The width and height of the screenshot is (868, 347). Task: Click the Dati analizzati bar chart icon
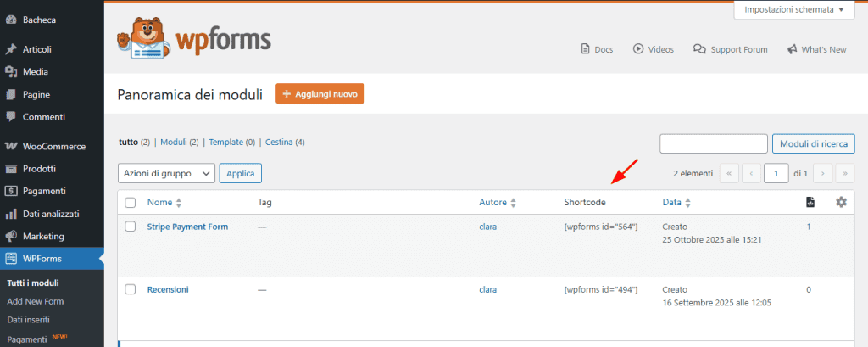(x=10, y=214)
